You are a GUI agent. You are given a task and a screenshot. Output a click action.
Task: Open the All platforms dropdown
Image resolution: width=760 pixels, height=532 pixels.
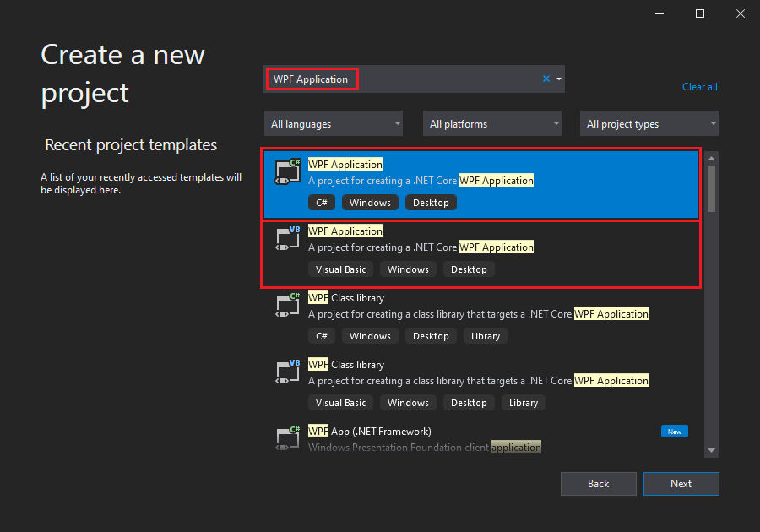point(491,123)
